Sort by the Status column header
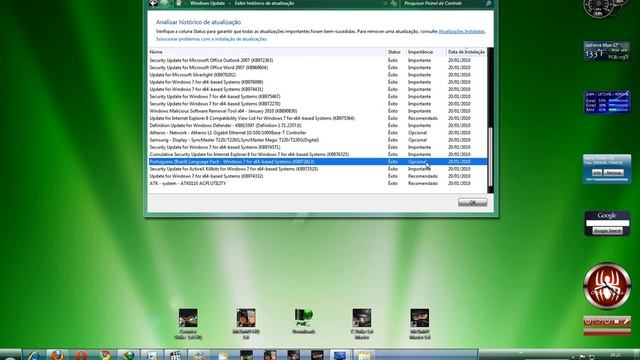640x360 pixels. [x=396, y=52]
